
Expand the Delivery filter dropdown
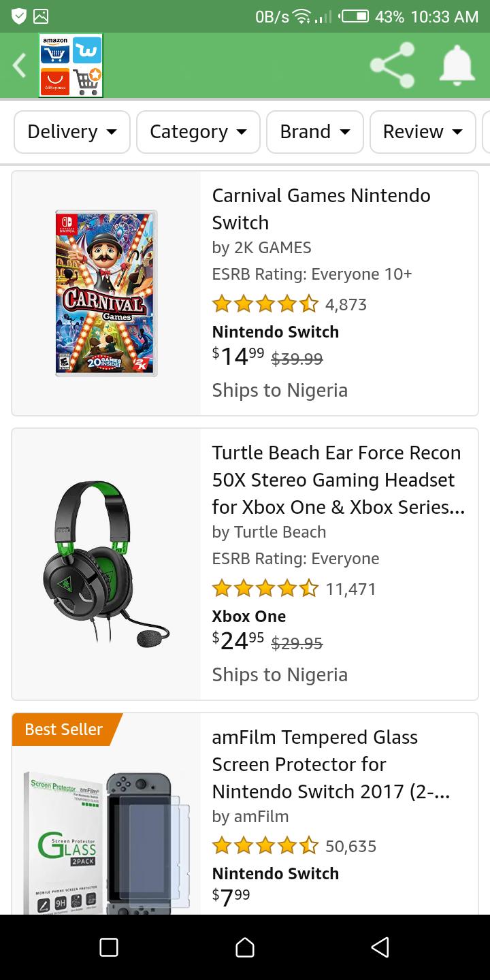(x=72, y=132)
